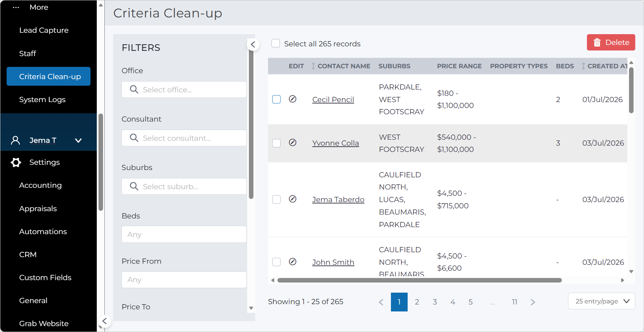
Task: Open edit icon for Yvonne Colla row
Action: point(293,143)
